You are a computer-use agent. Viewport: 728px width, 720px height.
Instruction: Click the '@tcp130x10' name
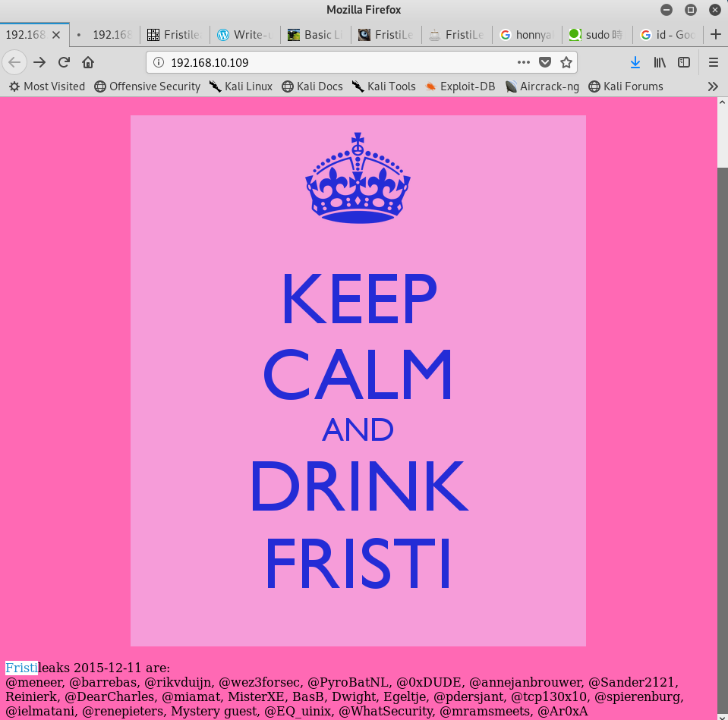pyautogui.click(x=549, y=696)
